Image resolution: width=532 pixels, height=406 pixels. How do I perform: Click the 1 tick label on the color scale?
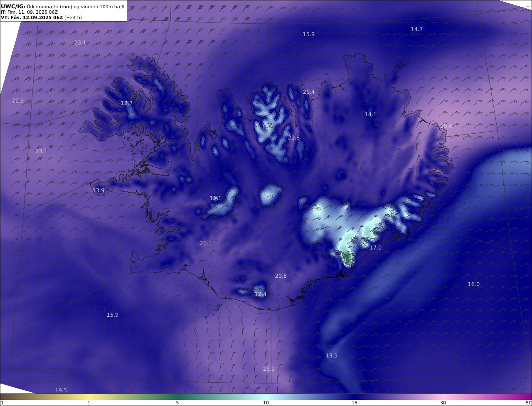89,403
